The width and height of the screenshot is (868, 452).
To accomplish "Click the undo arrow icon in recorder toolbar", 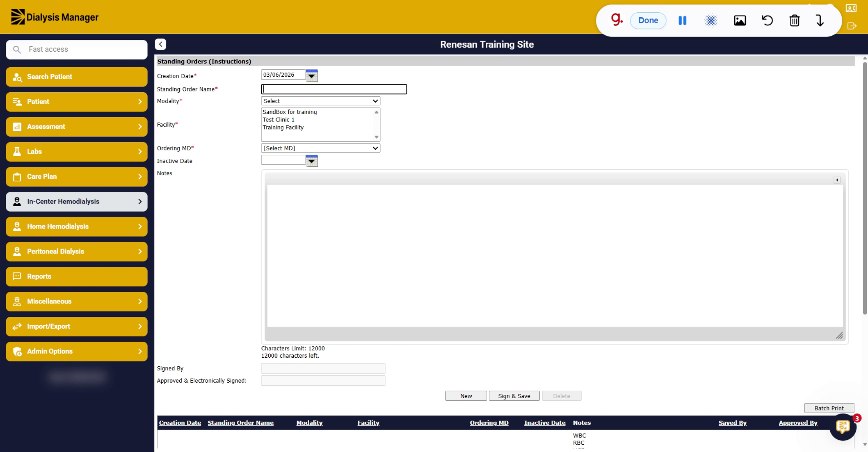I will coord(767,21).
